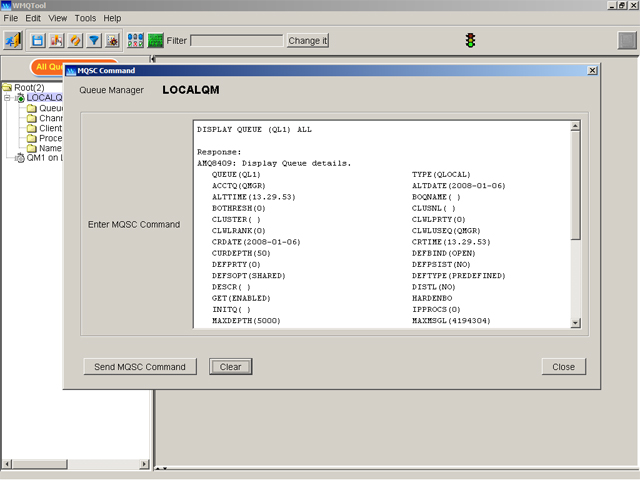The width and height of the screenshot is (640, 480).
Task: Select LOCALQM in the tree
Action: [44, 98]
